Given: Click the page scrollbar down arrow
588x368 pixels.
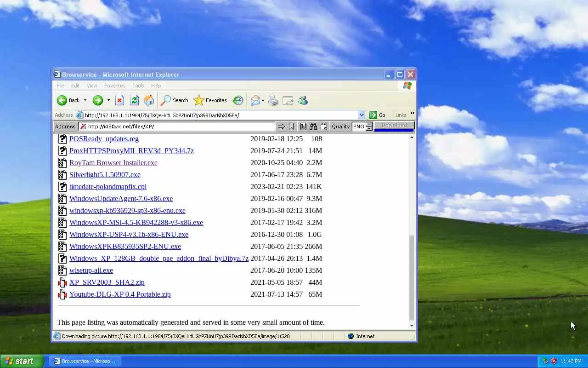Looking at the screenshot, I should (x=412, y=326).
